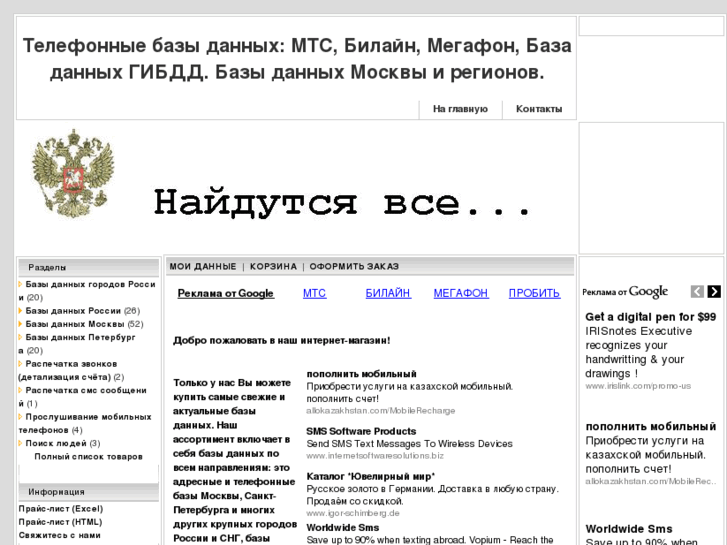Open Прайс-лист (HTML)
727x545 pixels.
click(x=60, y=522)
